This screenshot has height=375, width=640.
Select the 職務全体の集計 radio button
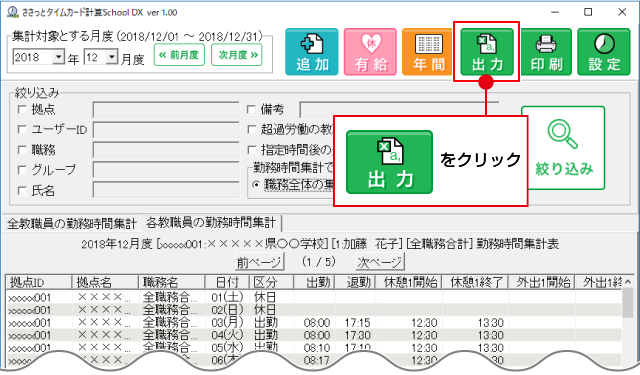pyautogui.click(x=256, y=184)
